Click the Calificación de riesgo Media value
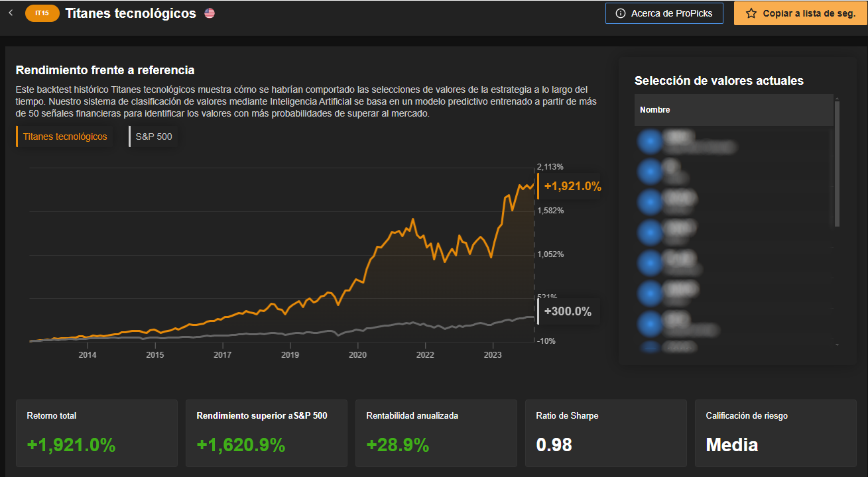The image size is (868, 477). pos(732,445)
